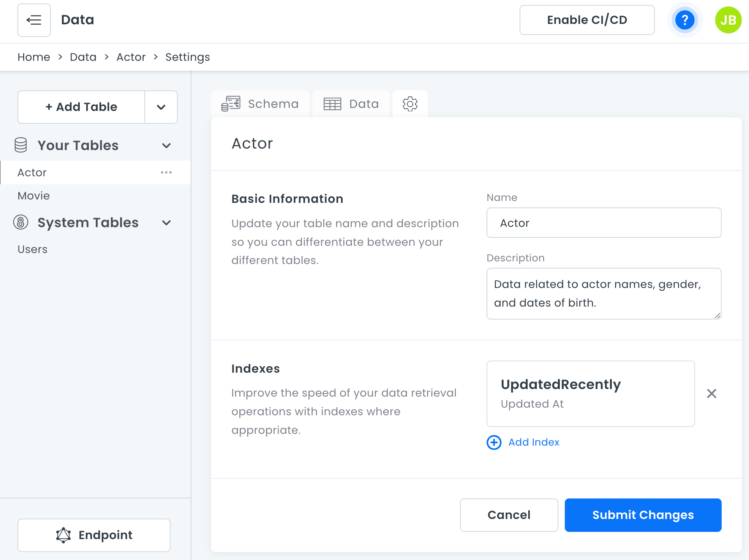This screenshot has height=560, width=749.
Task: Click the Add Index plus icon
Action: click(x=494, y=442)
